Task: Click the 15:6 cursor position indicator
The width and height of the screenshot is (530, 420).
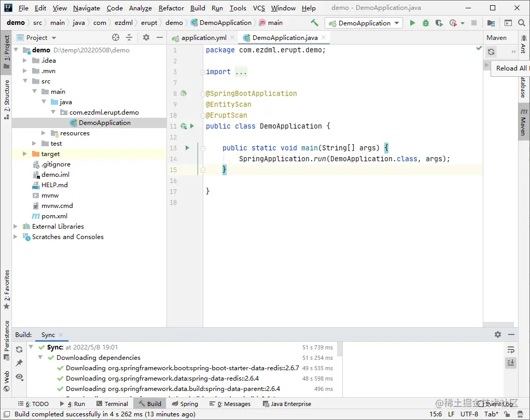Action: click(x=436, y=414)
